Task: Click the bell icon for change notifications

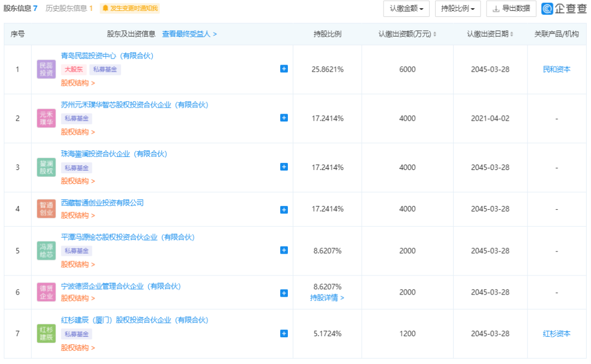Action: coord(106,9)
